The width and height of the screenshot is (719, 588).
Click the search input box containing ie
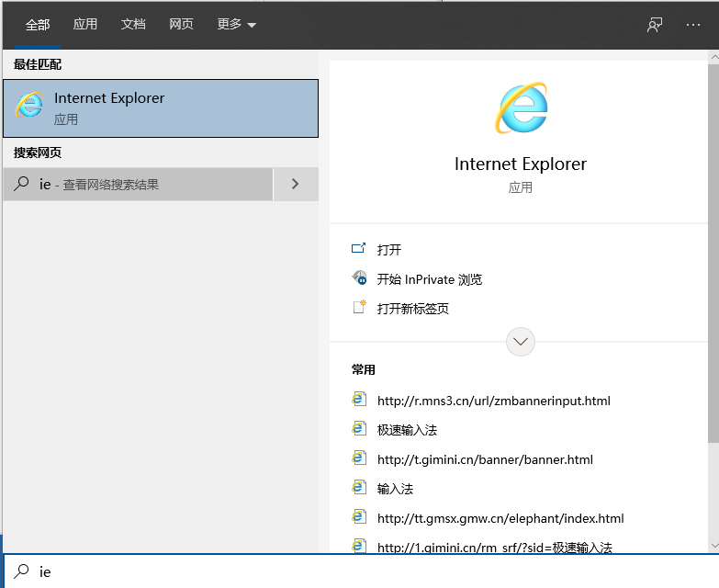(x=367, y=571)
